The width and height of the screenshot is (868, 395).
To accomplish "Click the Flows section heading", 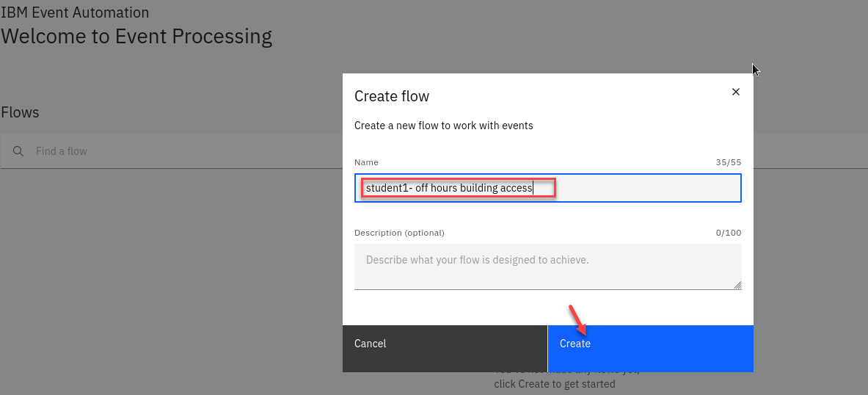I will point(20,112).
